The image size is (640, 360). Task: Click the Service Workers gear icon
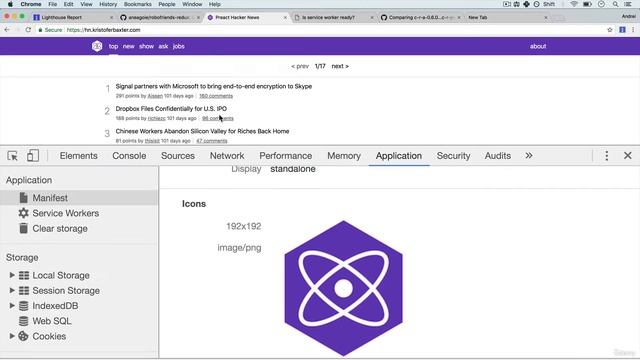tap(24, 213)
